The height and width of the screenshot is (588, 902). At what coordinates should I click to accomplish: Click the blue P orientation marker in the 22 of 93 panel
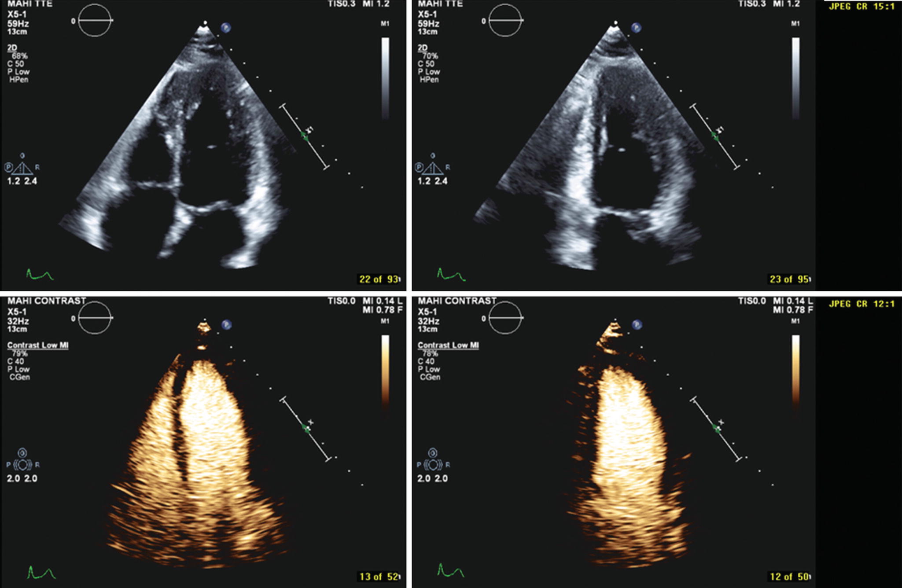pos(226,28)
